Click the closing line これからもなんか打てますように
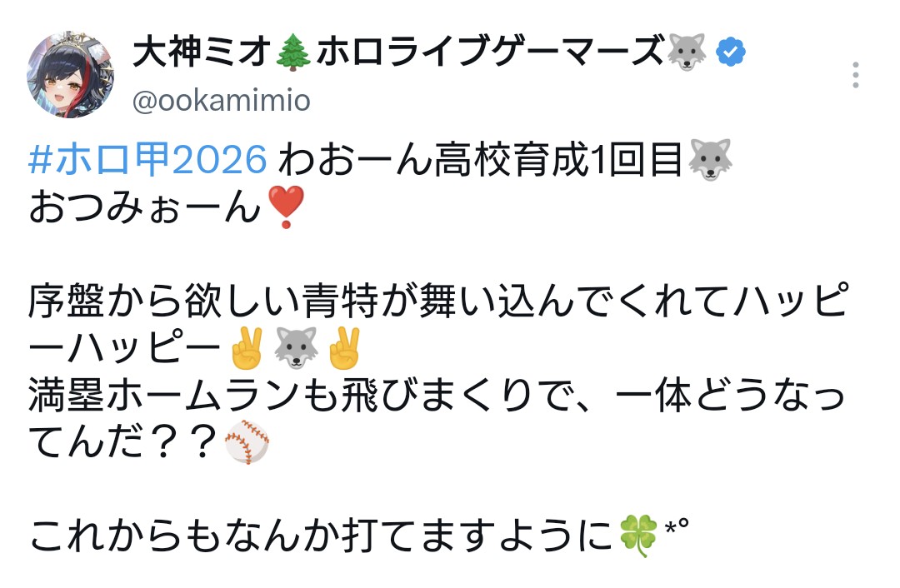 click(x=322, y=536)
